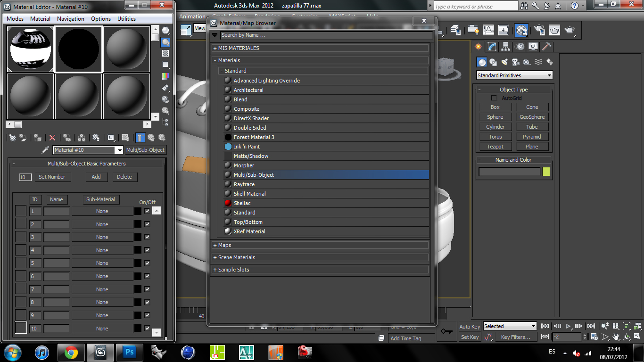
Task: Expand the Scene Materials group
Action: 321,257
